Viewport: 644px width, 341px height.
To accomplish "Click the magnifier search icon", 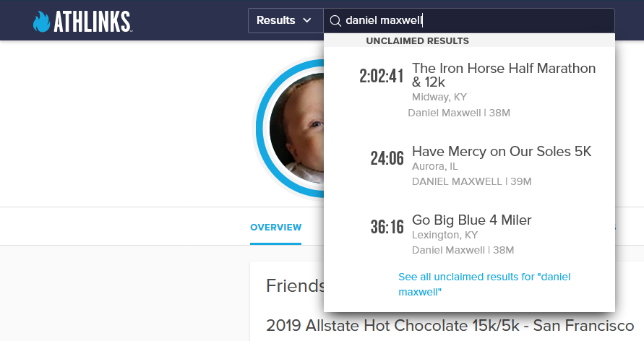I will click(x=335, y=21).
